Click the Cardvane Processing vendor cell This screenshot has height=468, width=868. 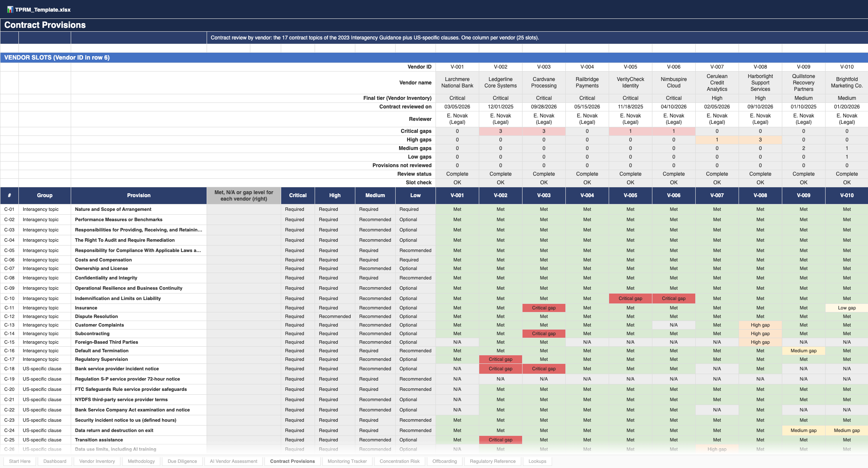click(544, 83)
